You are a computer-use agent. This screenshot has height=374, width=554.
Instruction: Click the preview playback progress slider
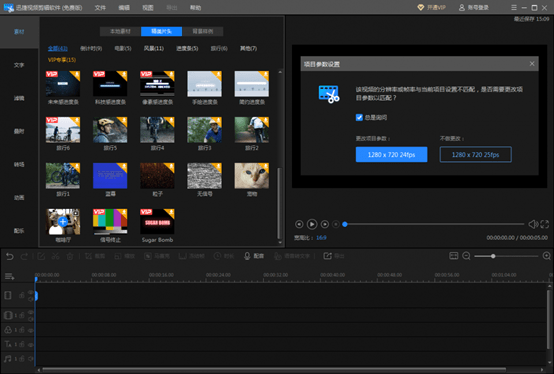[434, 224]
